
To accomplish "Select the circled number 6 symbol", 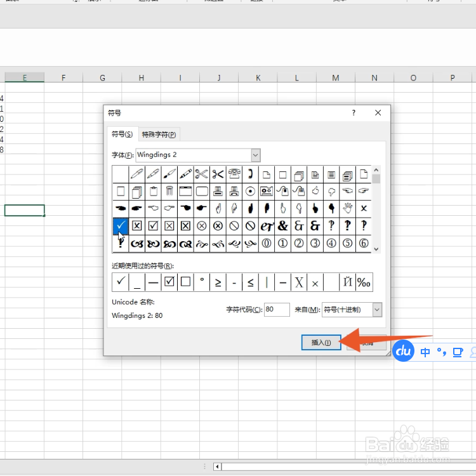I will [364, 244].
